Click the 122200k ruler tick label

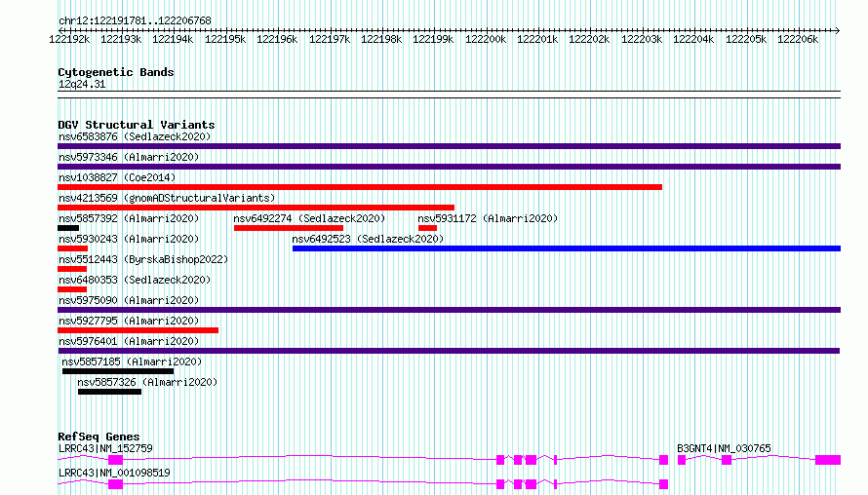click(486, 39)
